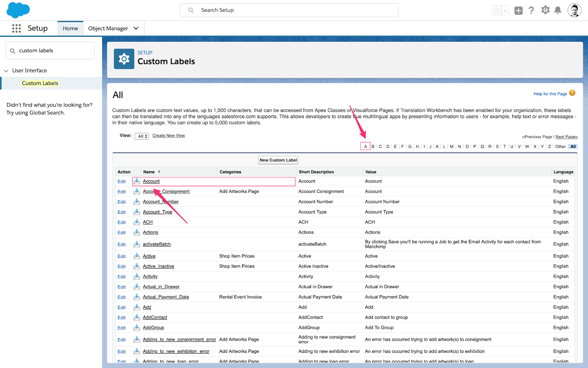Click the Create New View link
The image size is (588, 368).
(169, 136)
